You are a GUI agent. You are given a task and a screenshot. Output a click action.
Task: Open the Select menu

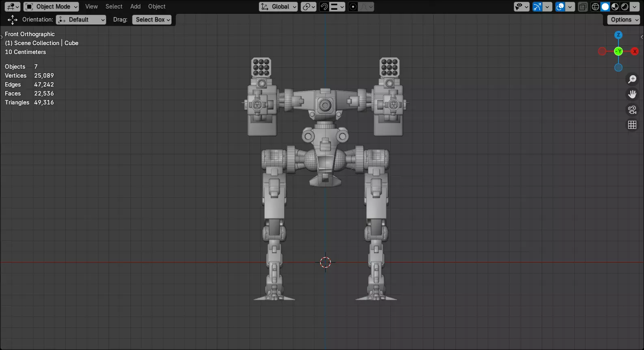114,7
